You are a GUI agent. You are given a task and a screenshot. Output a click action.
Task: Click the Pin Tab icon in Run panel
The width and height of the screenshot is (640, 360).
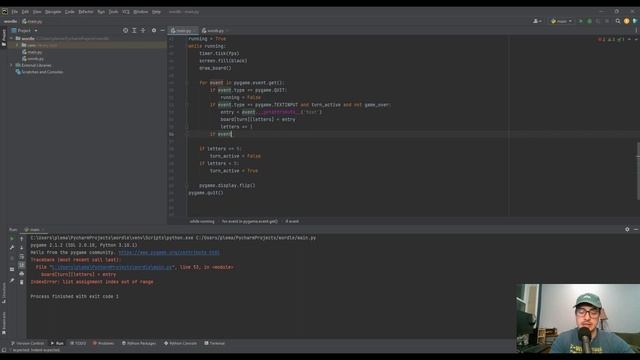point(12,281)
